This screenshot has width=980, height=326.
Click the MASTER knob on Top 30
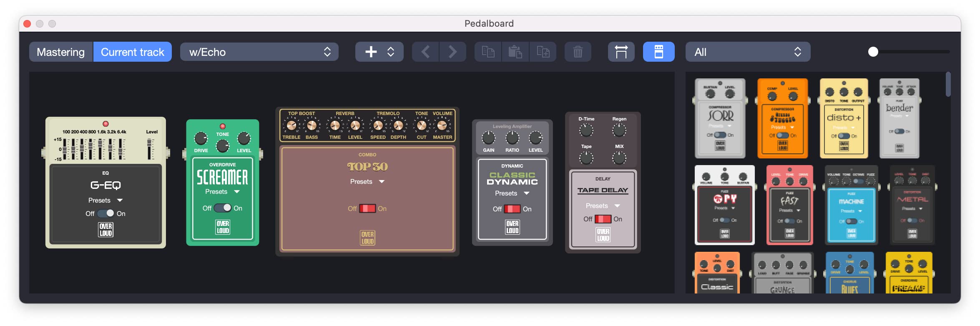tap(442, 125)
